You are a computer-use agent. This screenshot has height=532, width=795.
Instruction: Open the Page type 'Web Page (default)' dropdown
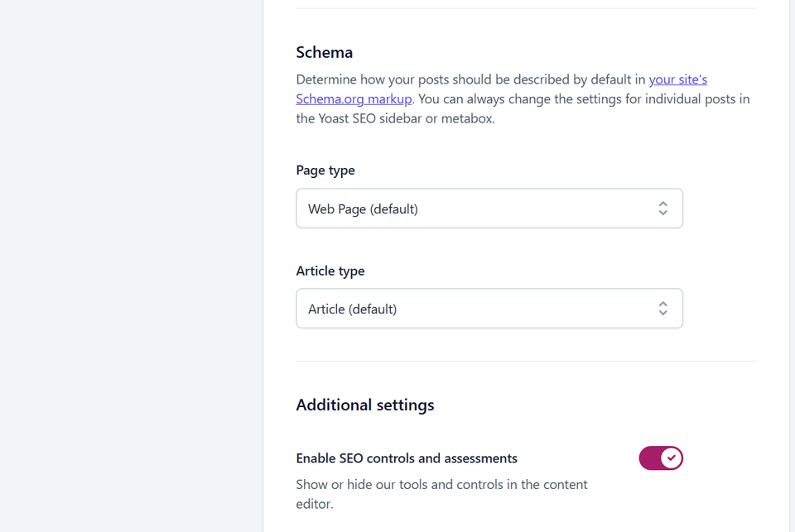coord(489,208)
